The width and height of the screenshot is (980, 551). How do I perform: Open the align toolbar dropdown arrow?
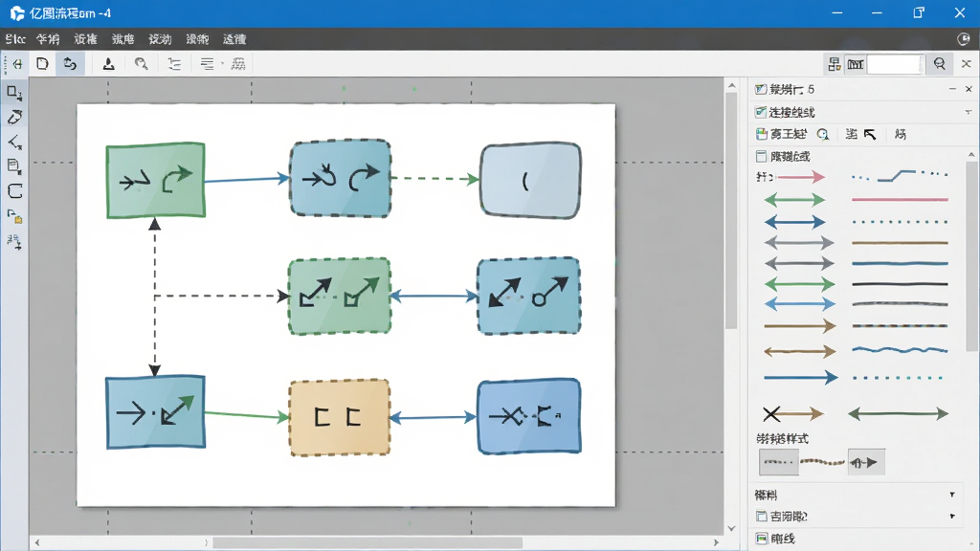[x=222, y=64]
